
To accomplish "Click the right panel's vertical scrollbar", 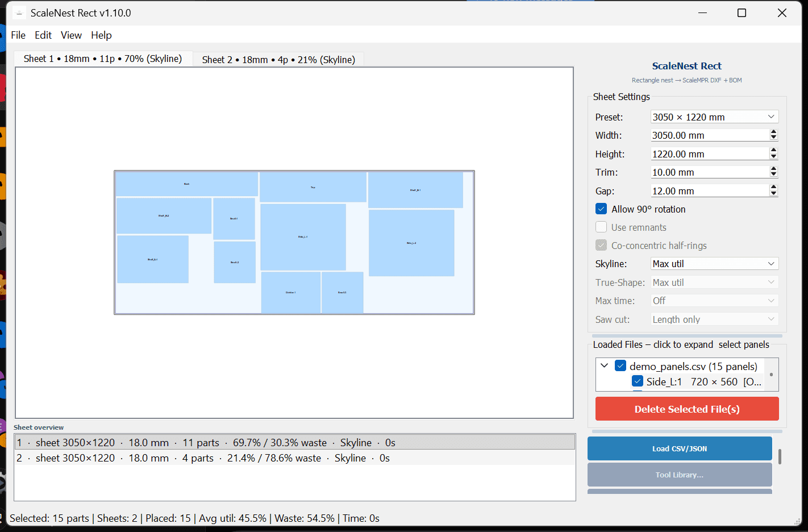I will tap(780, 456).
